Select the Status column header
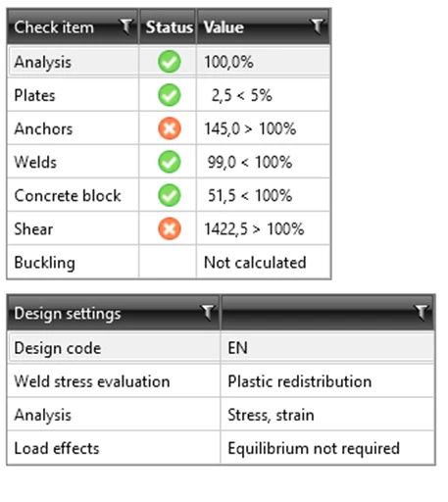This screenshot has width=448, height=502. [x=168, y=26]
